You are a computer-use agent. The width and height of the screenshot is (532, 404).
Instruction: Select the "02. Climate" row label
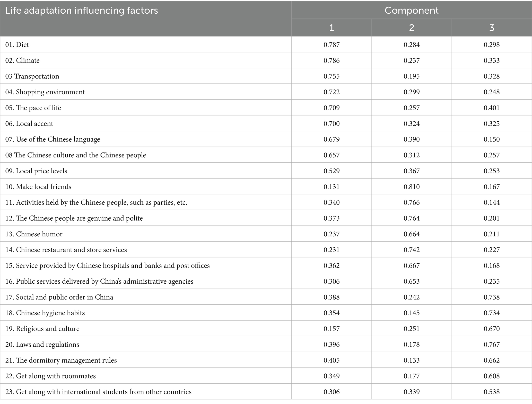[x=22, y=60]
